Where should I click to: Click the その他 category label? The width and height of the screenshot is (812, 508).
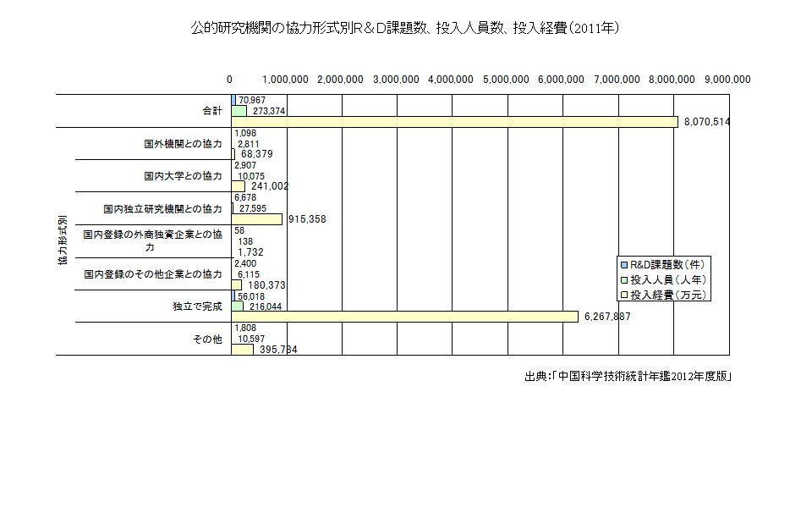point(207,340)
